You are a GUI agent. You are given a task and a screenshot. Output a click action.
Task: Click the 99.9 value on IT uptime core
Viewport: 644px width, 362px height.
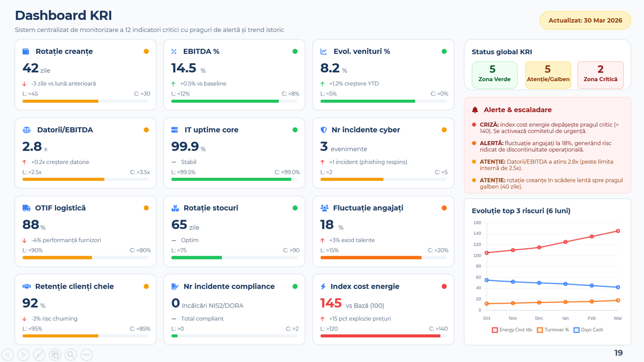click(x=185, y=147)
